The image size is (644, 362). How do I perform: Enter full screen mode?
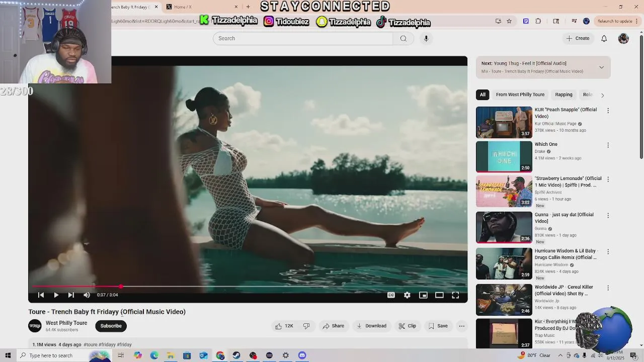coord(455,295)
